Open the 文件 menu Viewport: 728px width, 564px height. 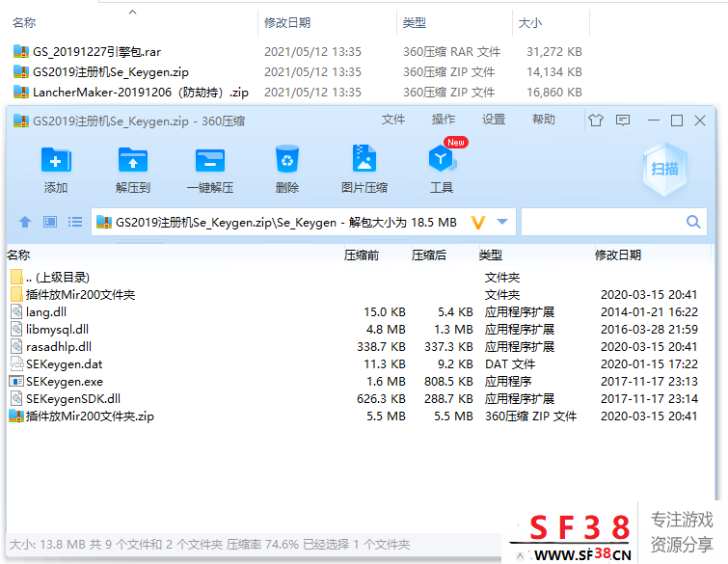[x=392, y=120]
